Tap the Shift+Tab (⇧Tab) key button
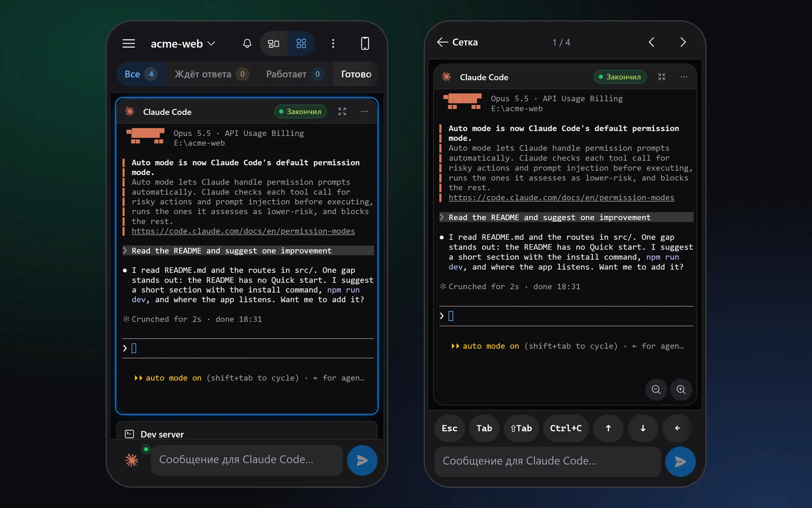This screenshot has height=508, width=812. (521, 428)
